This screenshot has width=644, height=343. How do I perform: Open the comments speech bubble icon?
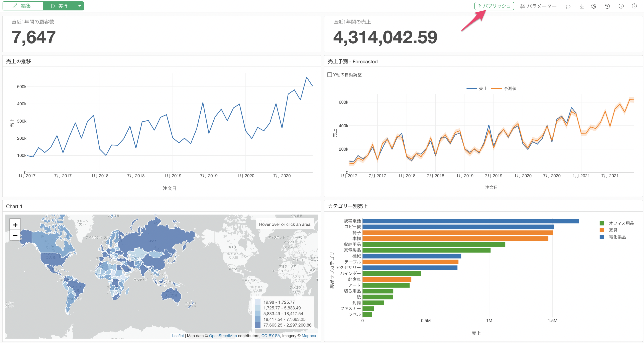pyautogui.click(x=568, y=6)
